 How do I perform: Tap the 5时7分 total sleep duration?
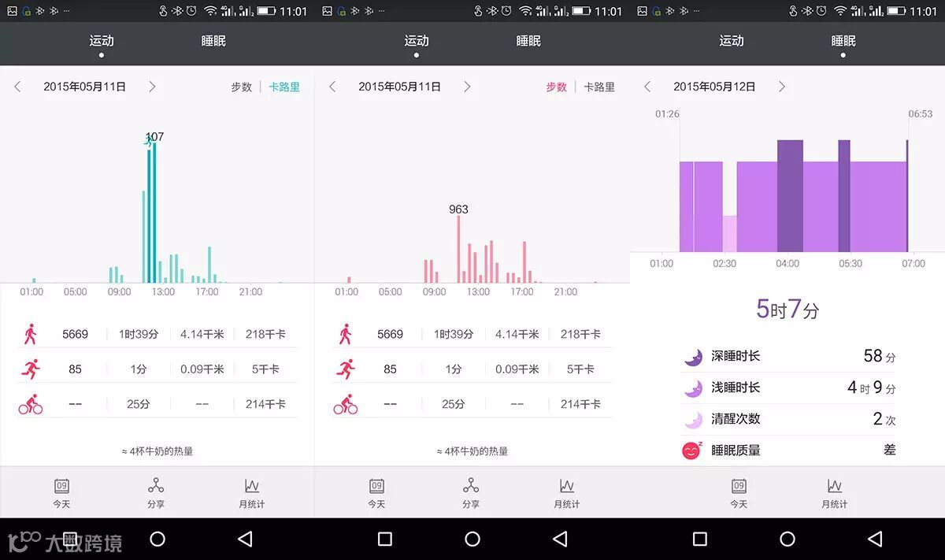(x=787, y=310)
